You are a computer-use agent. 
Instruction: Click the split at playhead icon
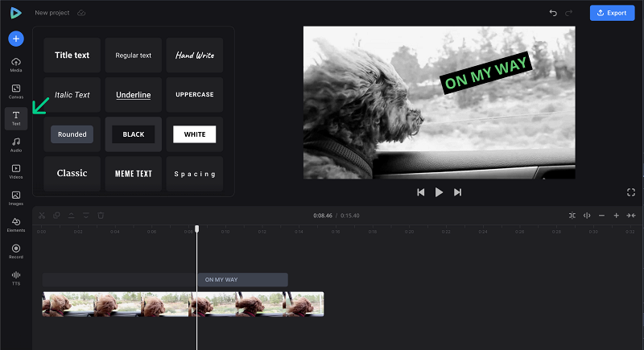[x=587, y=216]
